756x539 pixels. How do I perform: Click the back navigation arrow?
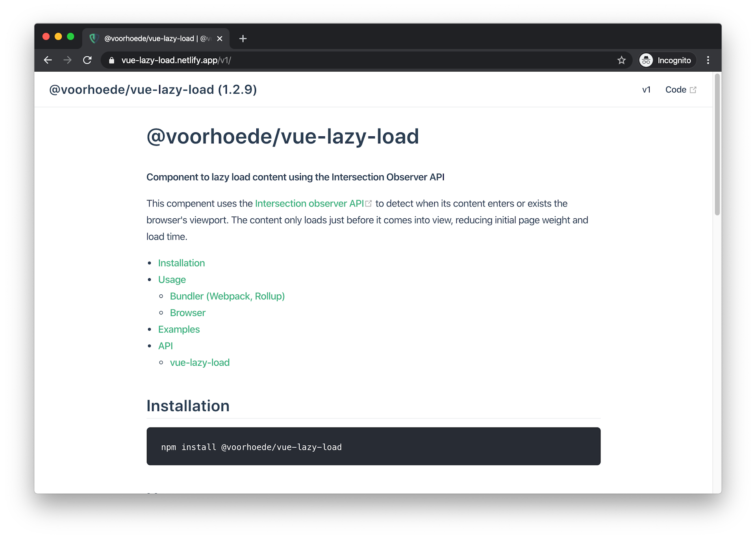coord(48,60)
